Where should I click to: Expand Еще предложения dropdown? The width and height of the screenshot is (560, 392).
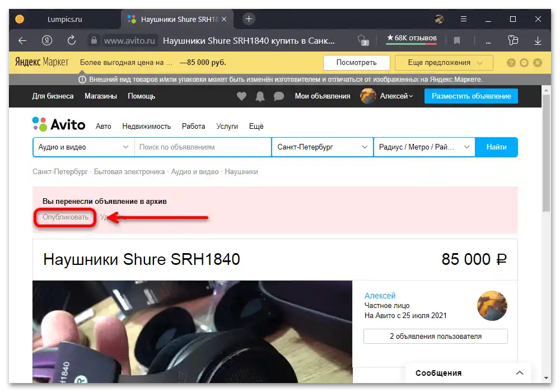click(444, 63)
